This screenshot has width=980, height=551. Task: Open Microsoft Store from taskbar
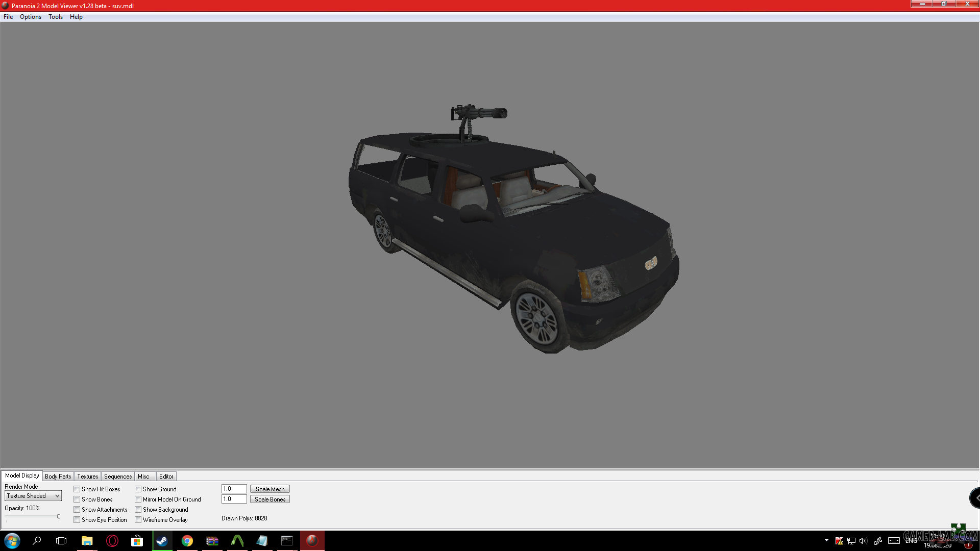[137, 541]
